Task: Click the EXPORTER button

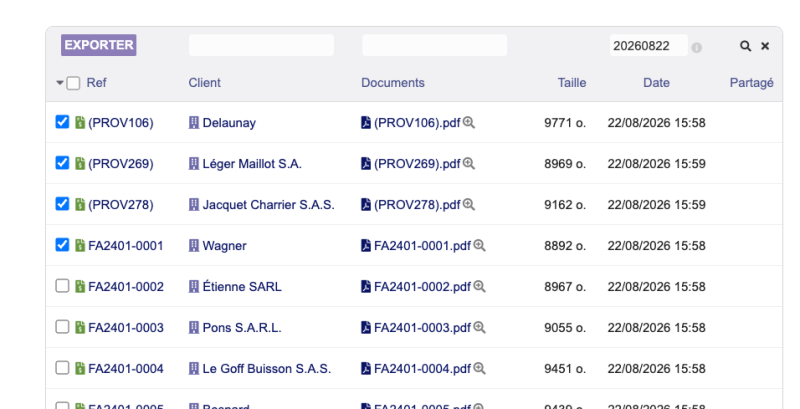Action: pyautogui.click(x=98, y=45)
